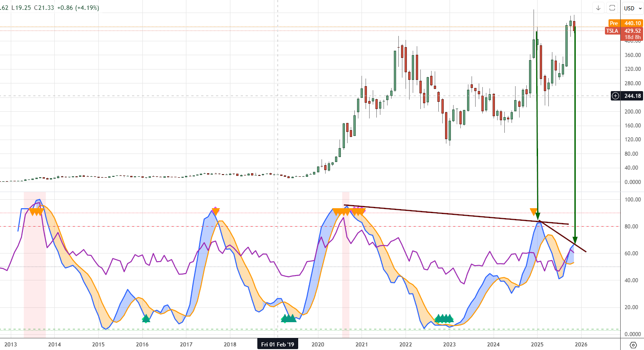The height and width of the screenshot is (350, 644).
Task: Click the orange triangle marker at the 2017 peak
Action: [x=215, y=211]
